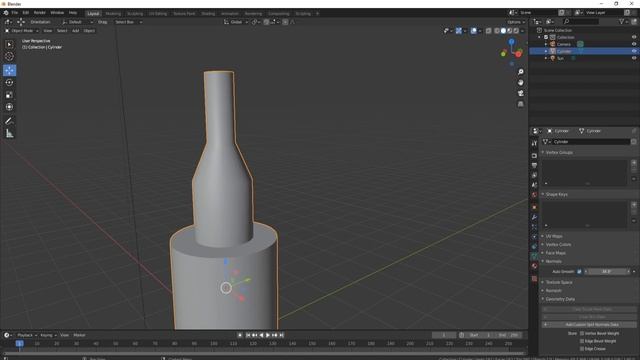Viewport: 640px width, 360px height.
Task: Activate the Rotate tool
Action: 9,82
